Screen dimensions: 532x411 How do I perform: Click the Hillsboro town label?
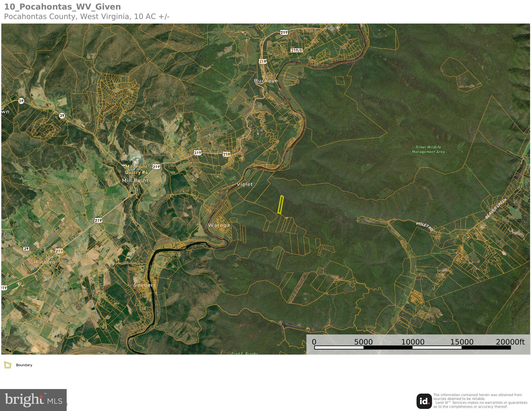pos(44,262)
